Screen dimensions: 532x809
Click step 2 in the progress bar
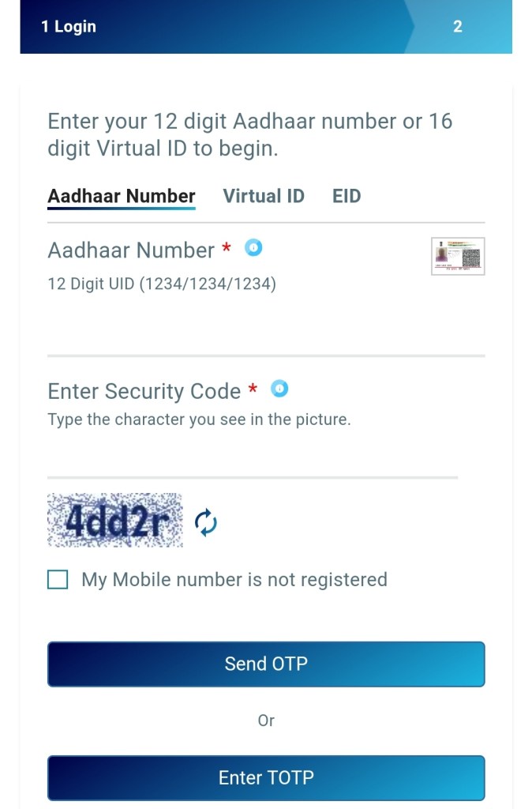pos(457,27)
